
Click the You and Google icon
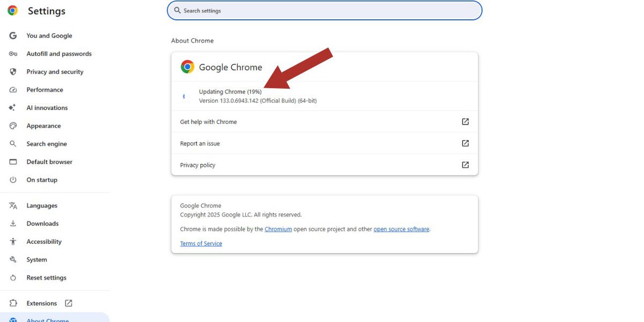[x=13, y=36]
